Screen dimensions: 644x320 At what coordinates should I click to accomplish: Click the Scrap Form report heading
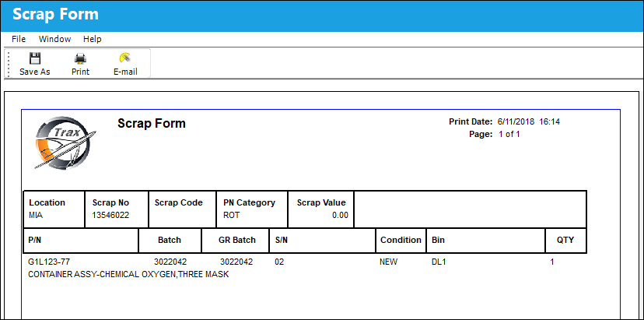tap(152, 123)
